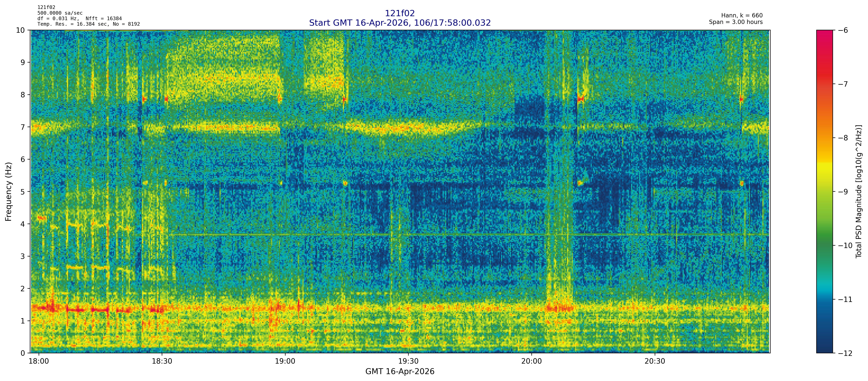Viewport: 868px width, 381px height.
Task: Click the 18:30 time axis tick label
Action: click(162, 361)
